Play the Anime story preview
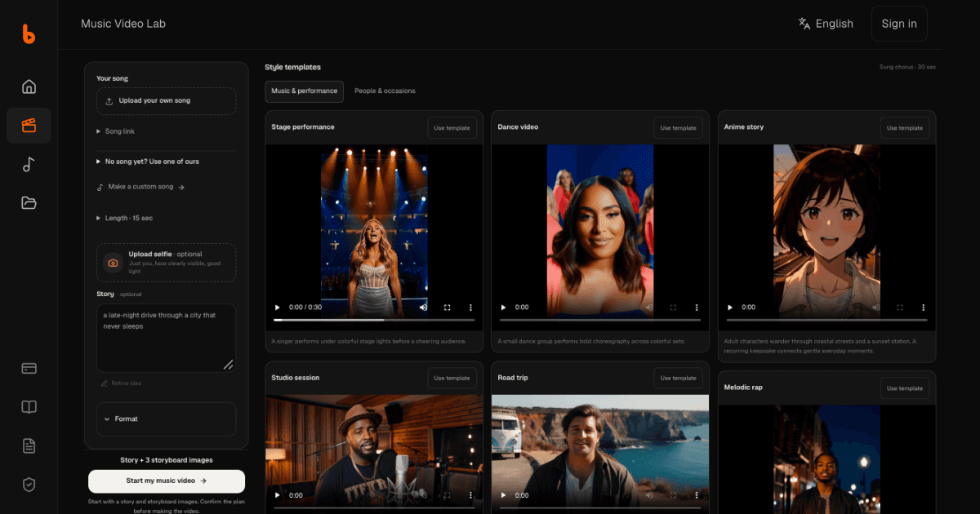Image resolution: width=980 pixels, height=514 pixels. click(x=729, y=308)
